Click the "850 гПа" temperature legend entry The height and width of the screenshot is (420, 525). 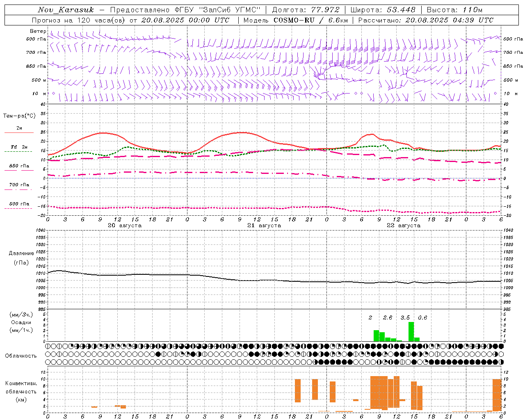19,166
